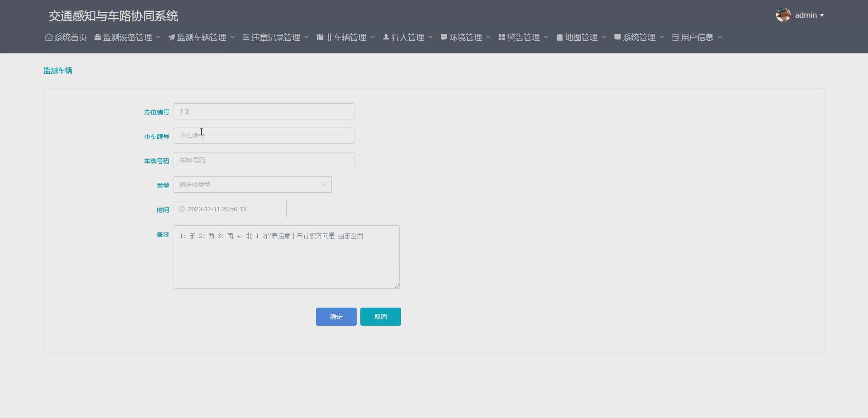Viewport: 868px width, 418px height.
Task: Click the admin profile avatar image
Action: (782, 14)
